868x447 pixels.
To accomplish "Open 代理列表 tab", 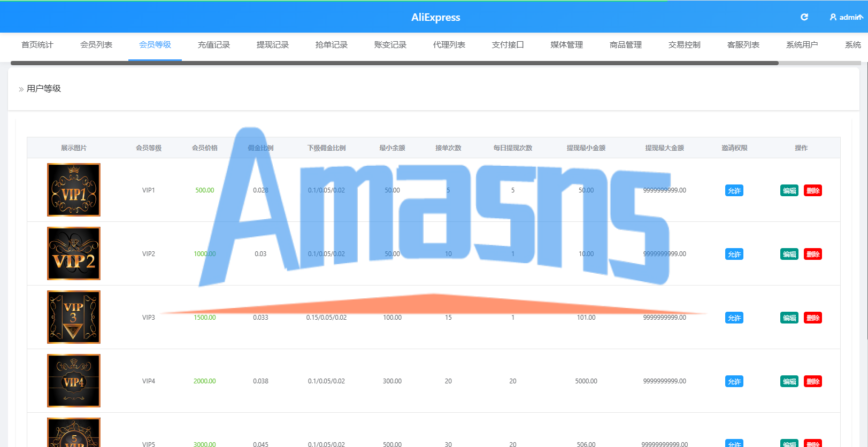I will point(449,45).
